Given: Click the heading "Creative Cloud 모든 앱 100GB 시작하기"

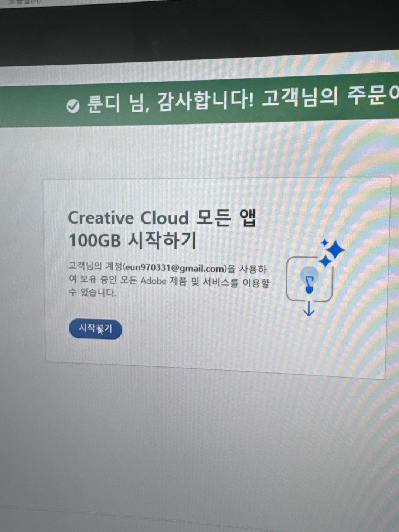Looking at the screenshot, I should [163, 229].
